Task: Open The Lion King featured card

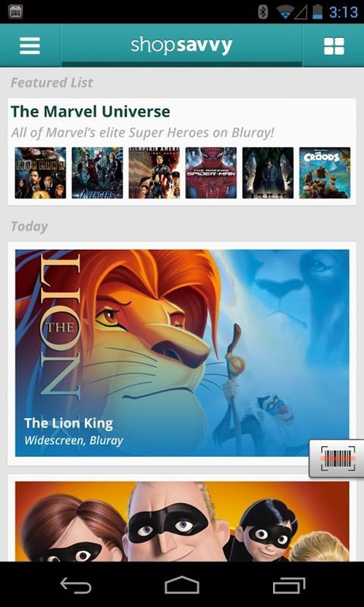Action: [x=182, y=353]
